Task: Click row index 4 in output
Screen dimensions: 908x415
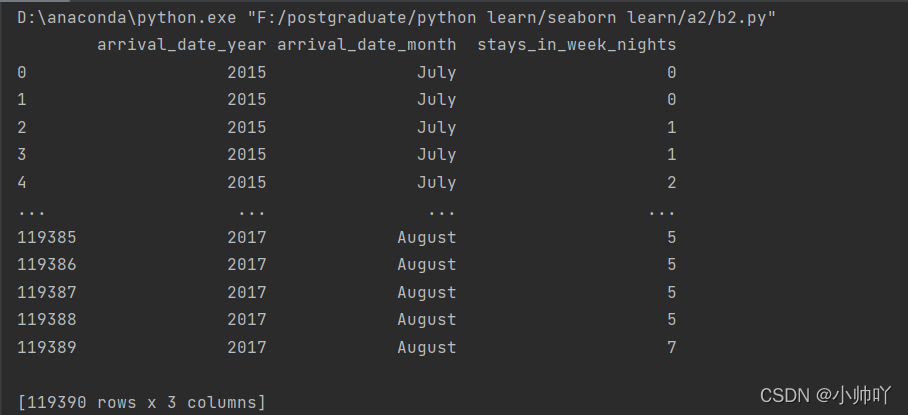Action: pos(22,182)
